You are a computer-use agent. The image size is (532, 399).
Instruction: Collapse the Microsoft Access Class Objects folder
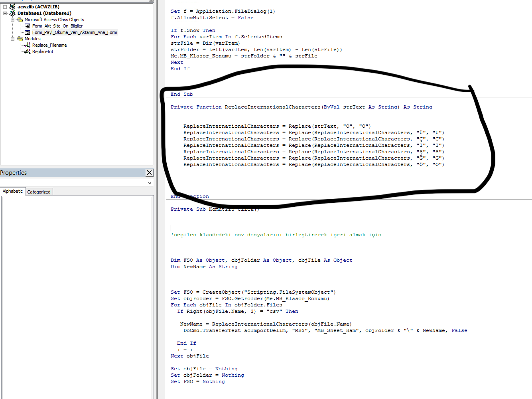[x=13, y=20]
